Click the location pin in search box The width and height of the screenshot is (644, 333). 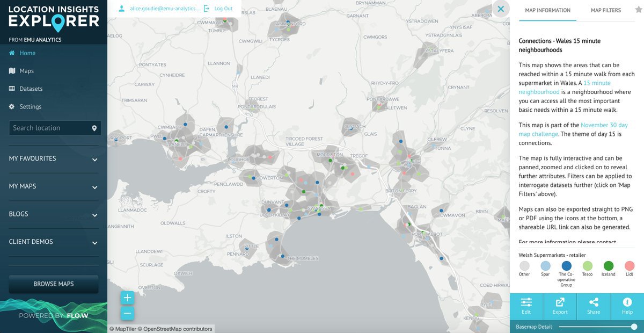pyautogui.click(x=94, y=128)
